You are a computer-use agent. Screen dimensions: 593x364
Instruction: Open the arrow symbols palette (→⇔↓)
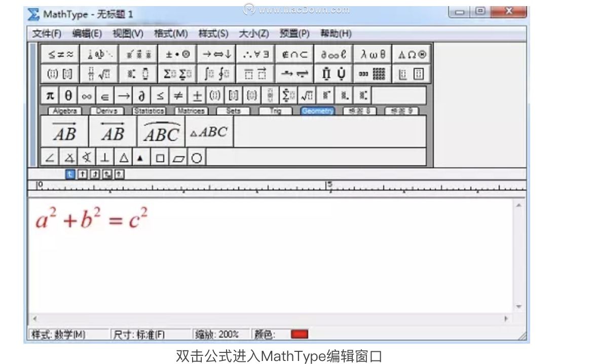[217, 54]
